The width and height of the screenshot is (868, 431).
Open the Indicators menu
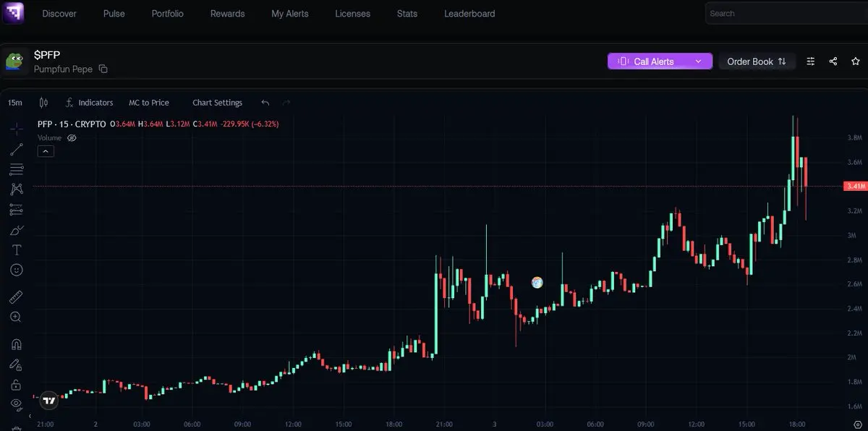(x=90, y=103)
